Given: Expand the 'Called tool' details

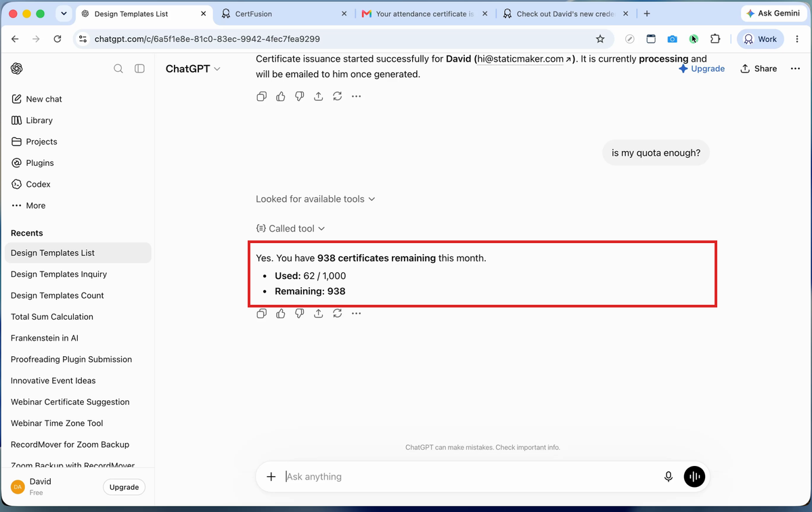Looking at the screenshot, I should point(290,229).
